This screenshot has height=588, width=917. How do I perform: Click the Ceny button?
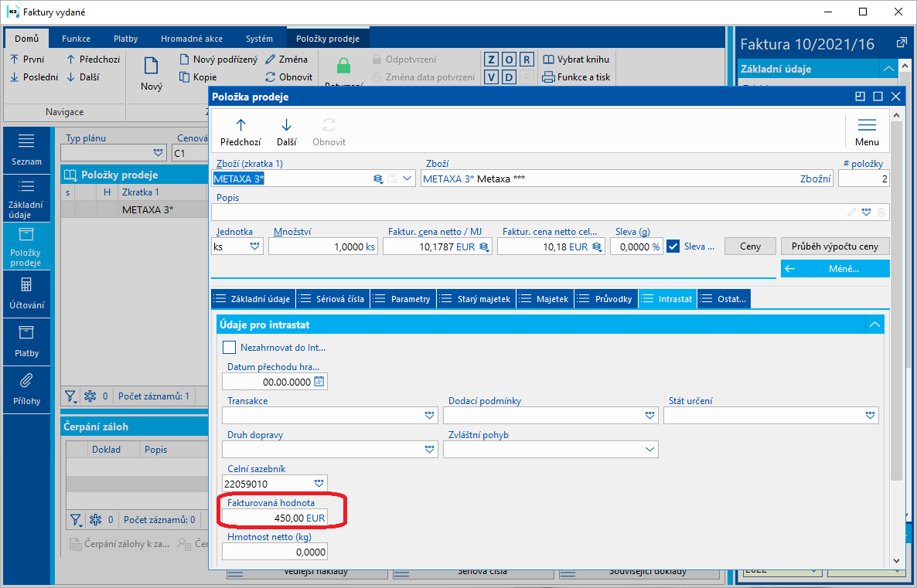tap(750, 246)
